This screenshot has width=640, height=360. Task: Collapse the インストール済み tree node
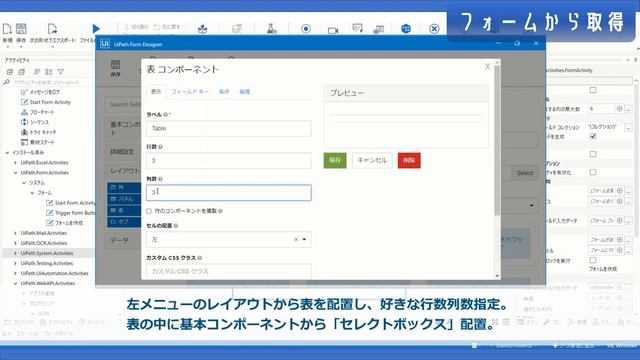click(x=7, y=153)
